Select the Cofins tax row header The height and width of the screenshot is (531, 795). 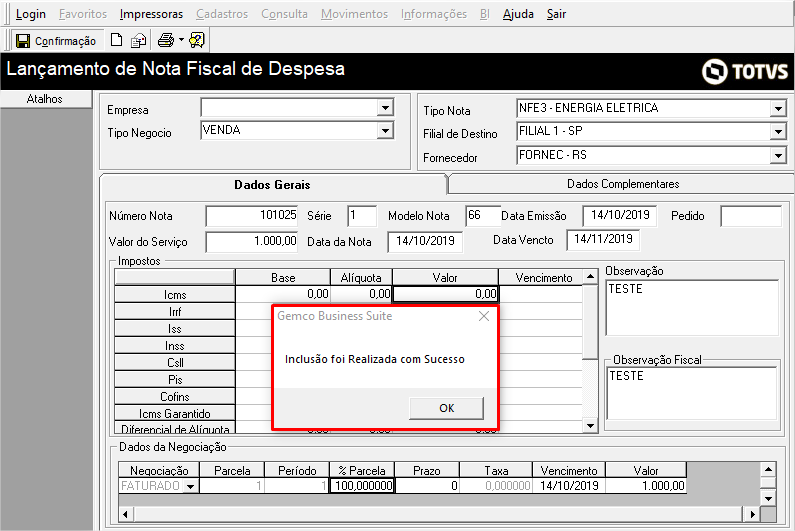click(x=175, y=397)
